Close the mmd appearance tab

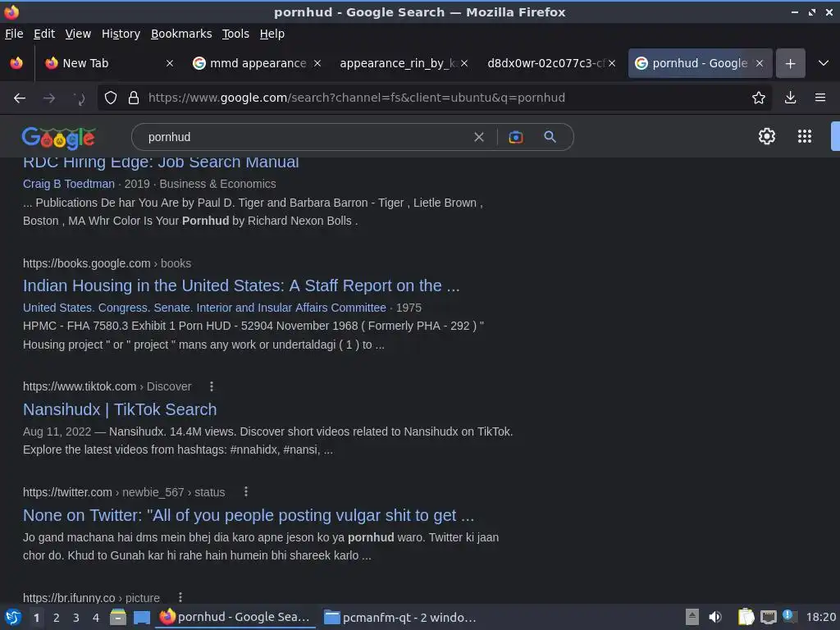click(x=317, y=63)
